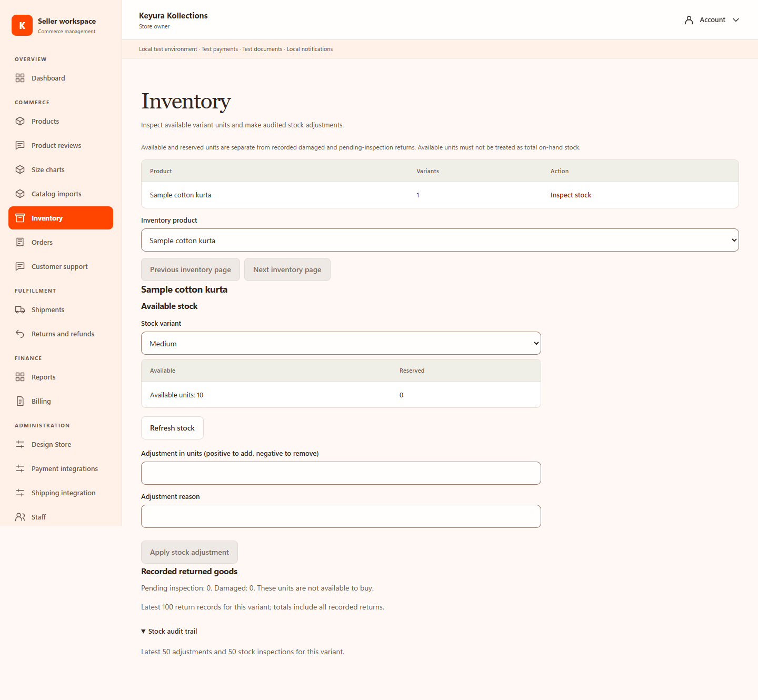Click the Catalog imports package icon

pos(20,194)
